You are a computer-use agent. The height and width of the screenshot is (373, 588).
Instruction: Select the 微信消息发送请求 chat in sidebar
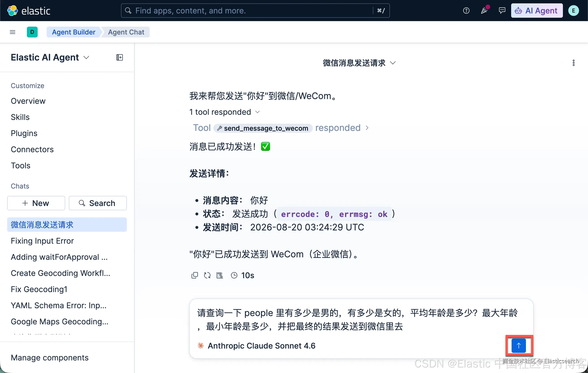point(67,224)
